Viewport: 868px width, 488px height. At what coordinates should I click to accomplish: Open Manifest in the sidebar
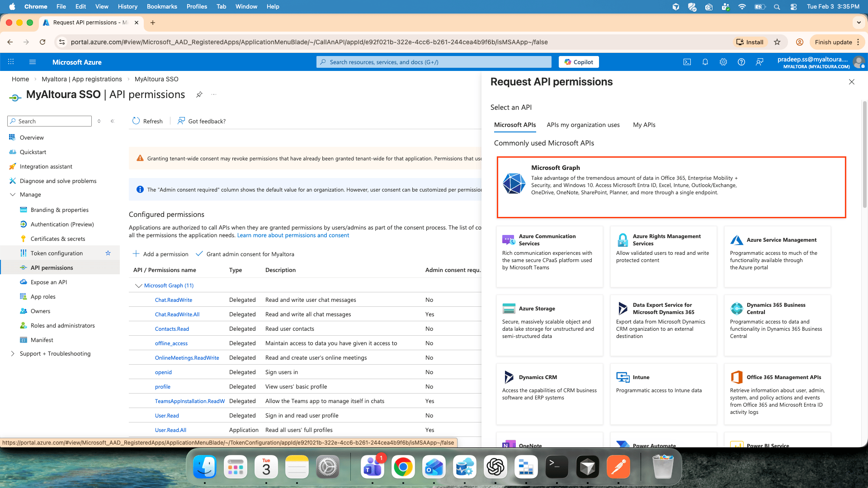pos(42,340)
